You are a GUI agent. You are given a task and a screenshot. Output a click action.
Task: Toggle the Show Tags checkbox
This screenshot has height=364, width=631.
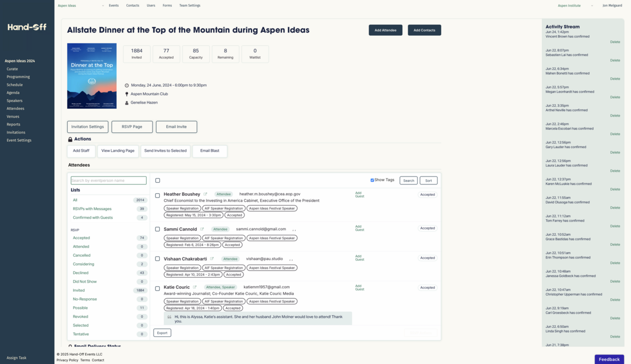[x=372, y=180]
